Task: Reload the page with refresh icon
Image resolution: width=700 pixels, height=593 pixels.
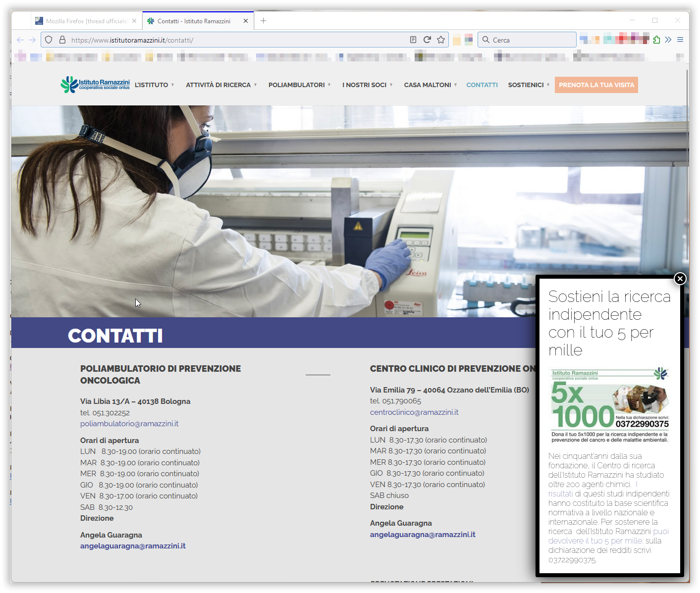Action: (x=427, y=40)
